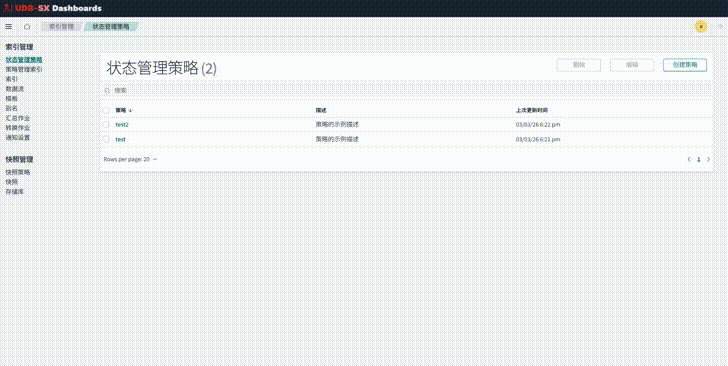Open 策略管理索引 in the sidebar
This screenshot has width=728, height=366.
(x=24, y=70)
